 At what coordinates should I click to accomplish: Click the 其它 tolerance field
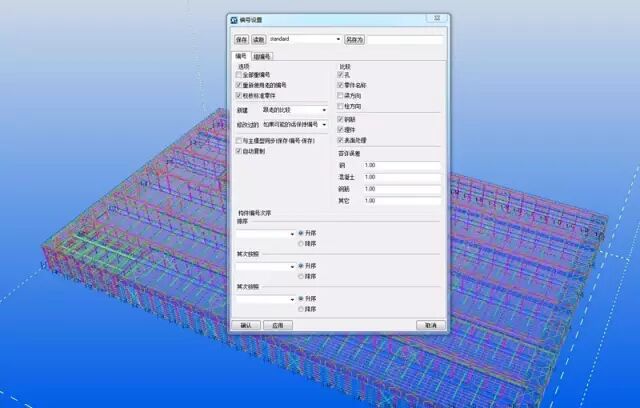(402, 201)
